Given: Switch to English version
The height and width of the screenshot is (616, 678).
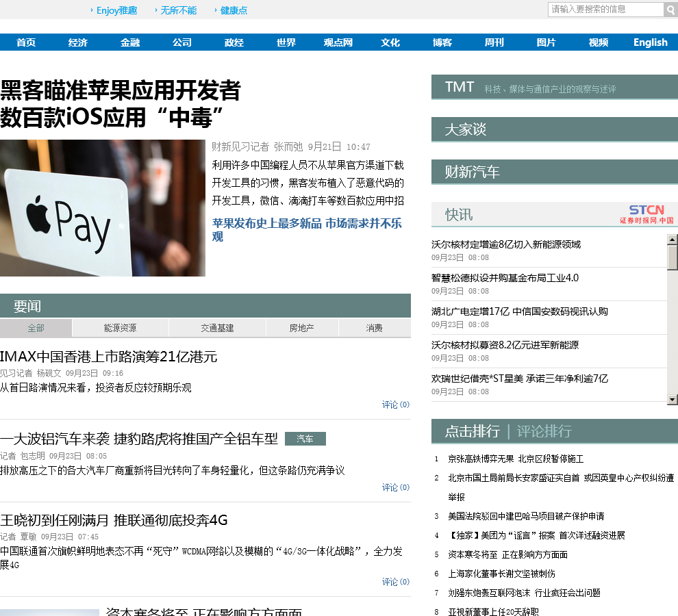Looking at the screenshot, I should point(651,42).
